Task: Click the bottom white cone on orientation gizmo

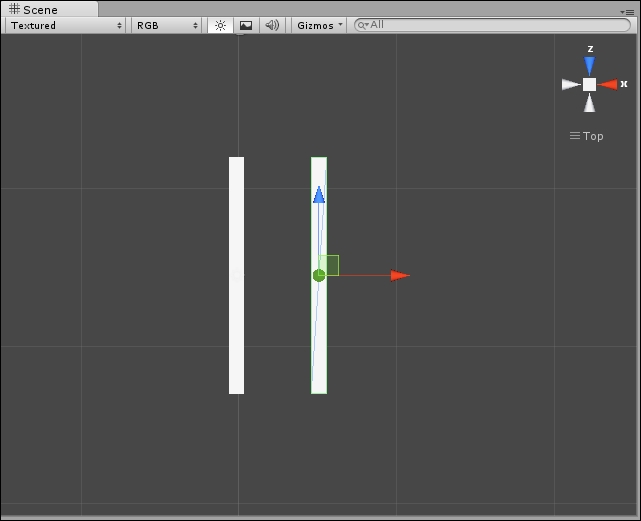Action: (589, 103)
